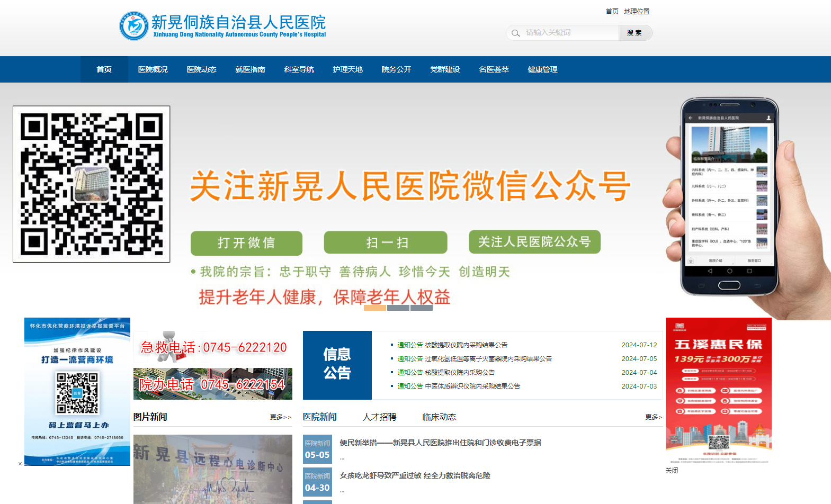
Task: Click the 04-30 news date badge
Action: (317, 482)
